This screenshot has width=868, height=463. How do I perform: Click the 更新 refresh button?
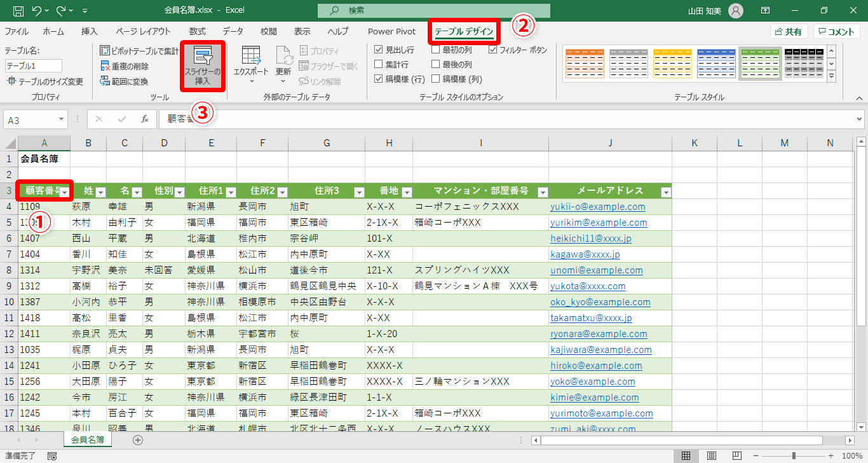[283, 66]
